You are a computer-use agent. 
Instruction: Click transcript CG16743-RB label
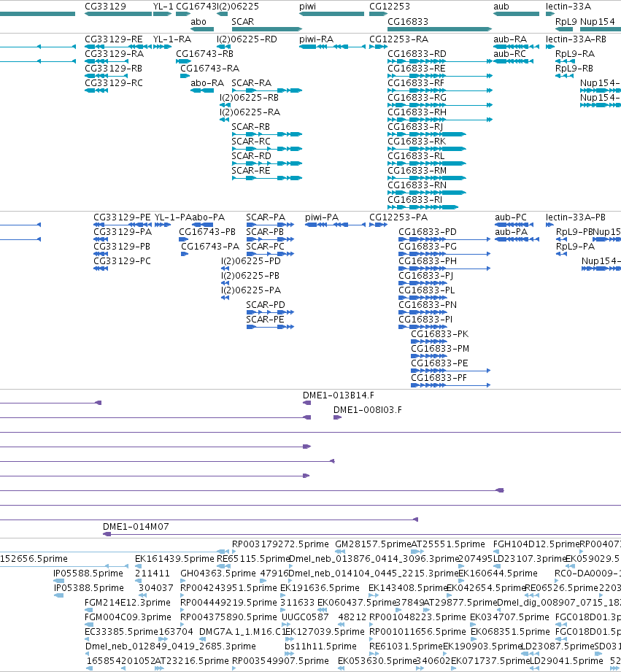click(204, 53)
